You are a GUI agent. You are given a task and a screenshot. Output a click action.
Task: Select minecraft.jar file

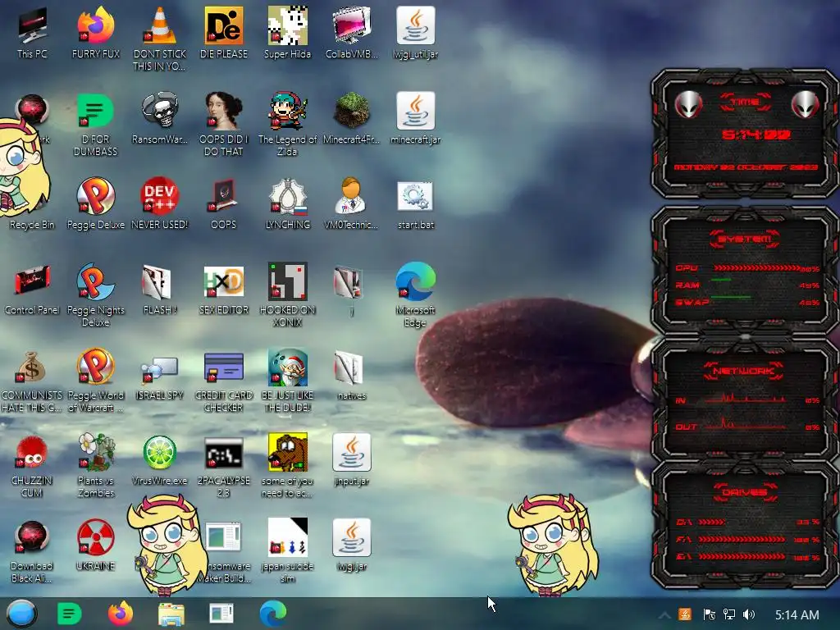click(415, 118)
